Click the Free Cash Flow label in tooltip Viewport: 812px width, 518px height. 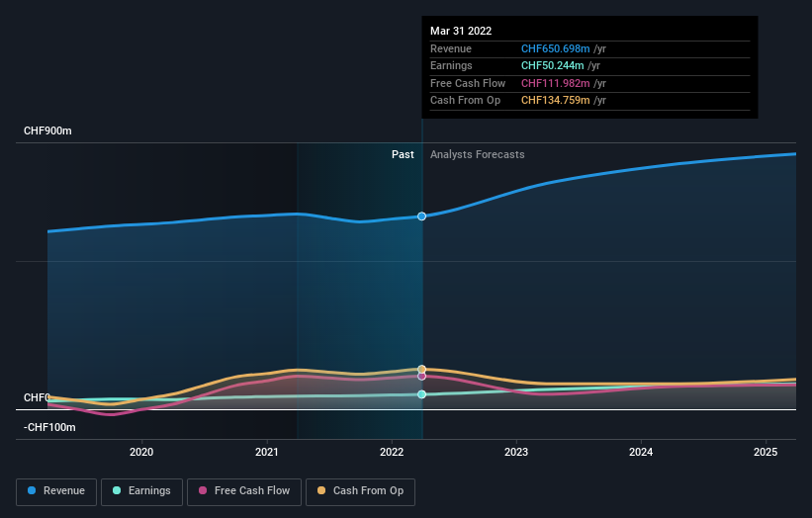pos(468,83)
